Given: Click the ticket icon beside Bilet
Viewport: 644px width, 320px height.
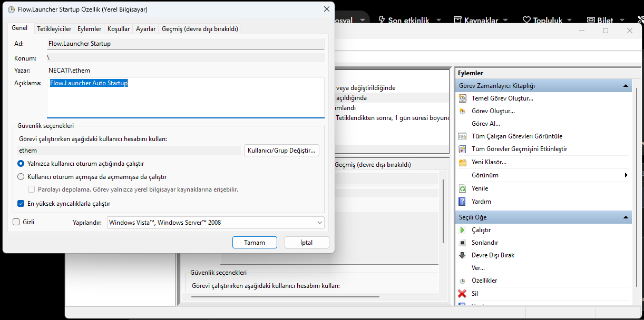Looking at the screenshot, I should click(591, 20).
